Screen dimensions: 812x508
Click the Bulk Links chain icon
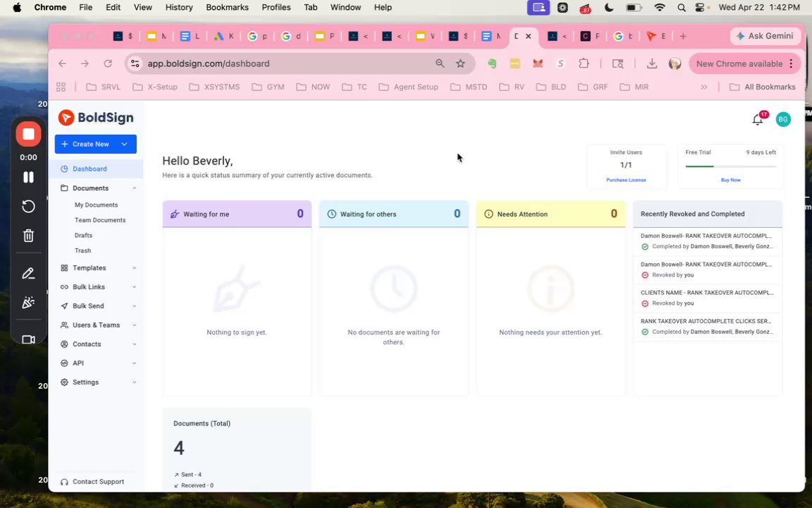point(64,287)
